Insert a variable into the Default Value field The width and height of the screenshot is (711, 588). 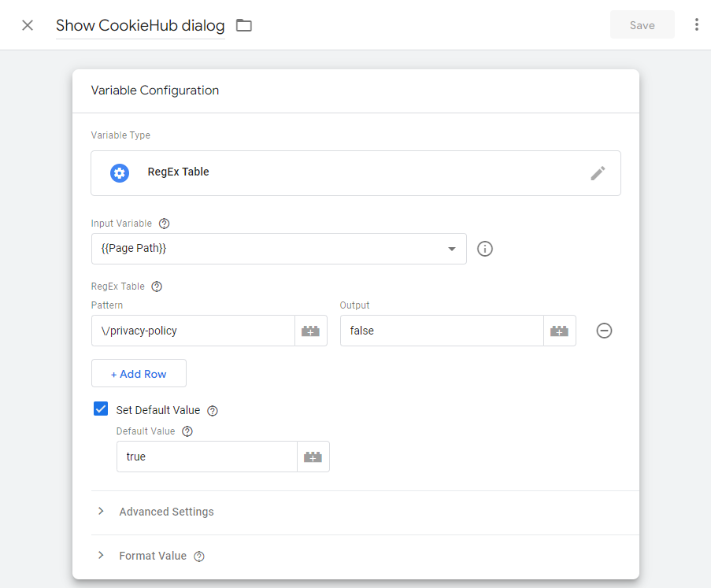[313, 457]
